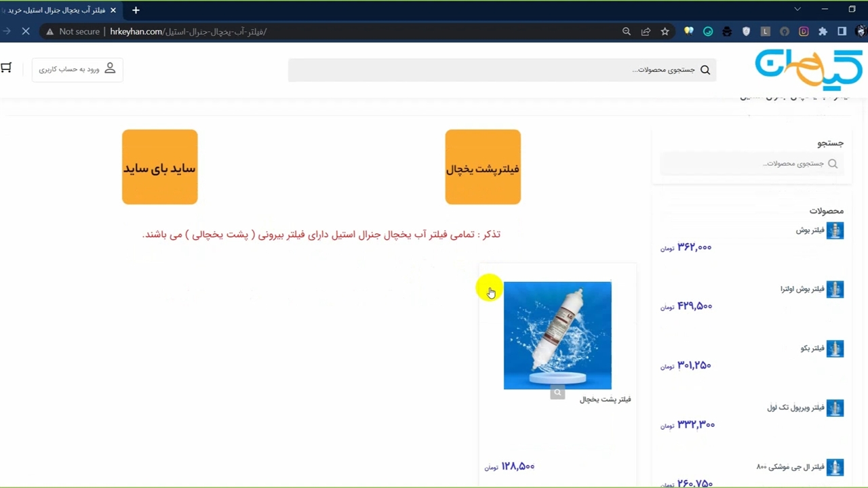Open the shopping cart icon
This screenshot has width=868, height=488.
coord(6,68)
